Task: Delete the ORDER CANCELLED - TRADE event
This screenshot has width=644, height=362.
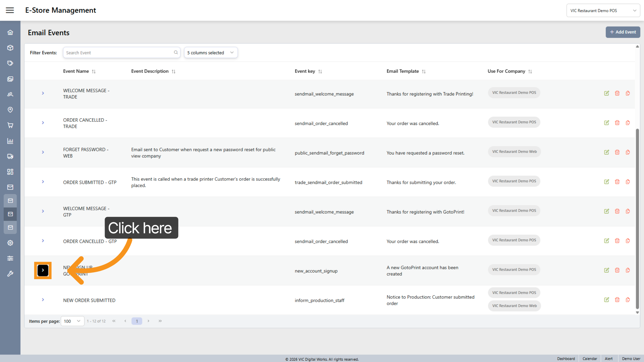Action: click(x=617, y=123)
